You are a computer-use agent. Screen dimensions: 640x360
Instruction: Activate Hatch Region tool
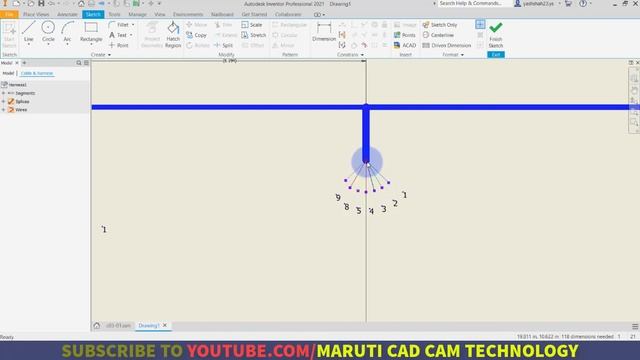tap(173, 35)
